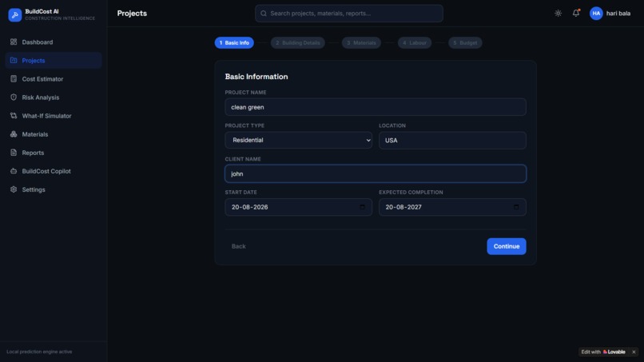Go to the Budget step

click(x=465, y=42)
